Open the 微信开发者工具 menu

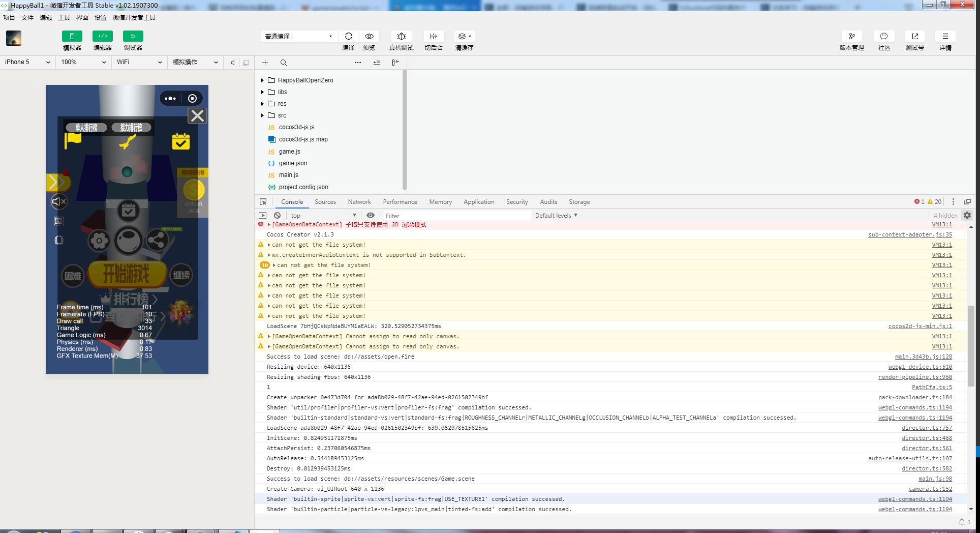pyautogui.click(x=134, y=17)
